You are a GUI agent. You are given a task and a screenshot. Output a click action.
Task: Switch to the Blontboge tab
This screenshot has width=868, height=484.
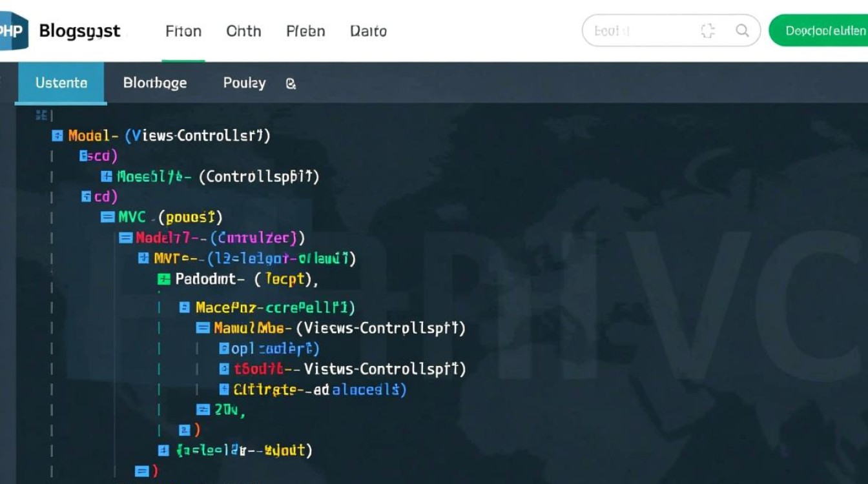(x=154, y=83)
